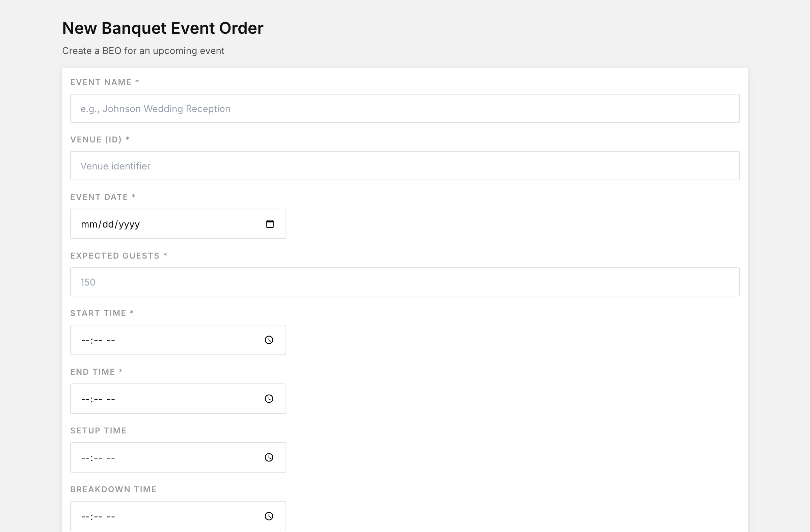Click the EXPECTED GUESTS label
Image resolution: width=810 pixels, height=532 pixels.
118,256
